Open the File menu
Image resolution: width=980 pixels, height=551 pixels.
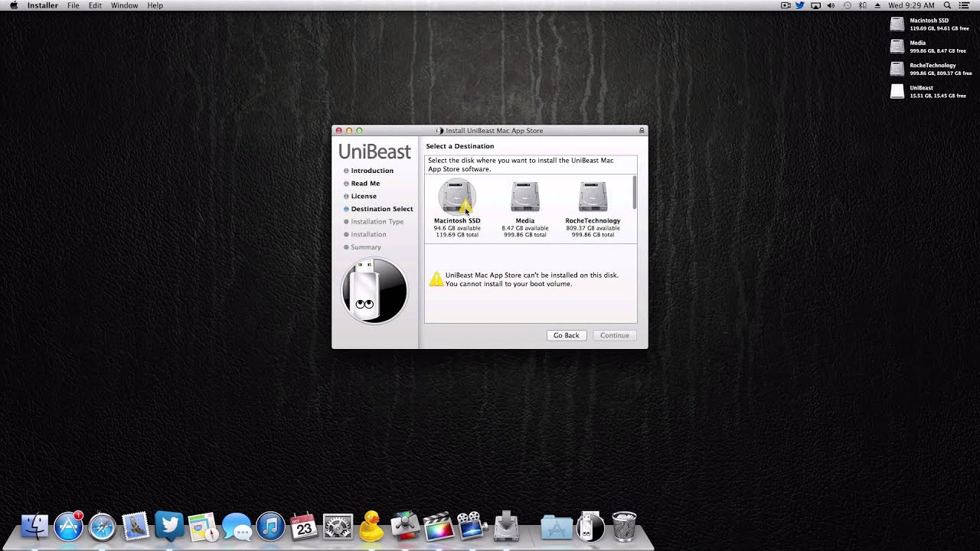coord(73,5)
